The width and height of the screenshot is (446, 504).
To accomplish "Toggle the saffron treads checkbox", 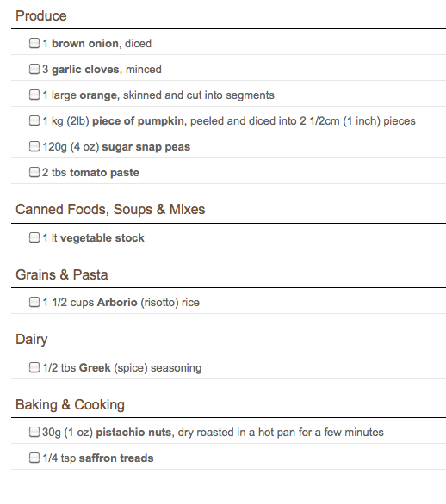I will pos(34,458).
